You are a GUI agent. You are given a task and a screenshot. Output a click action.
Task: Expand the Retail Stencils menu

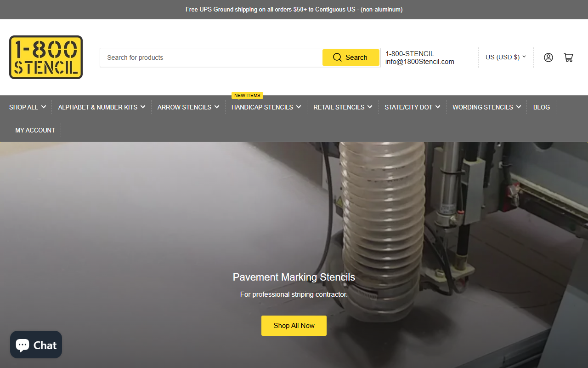coord(343,107)
